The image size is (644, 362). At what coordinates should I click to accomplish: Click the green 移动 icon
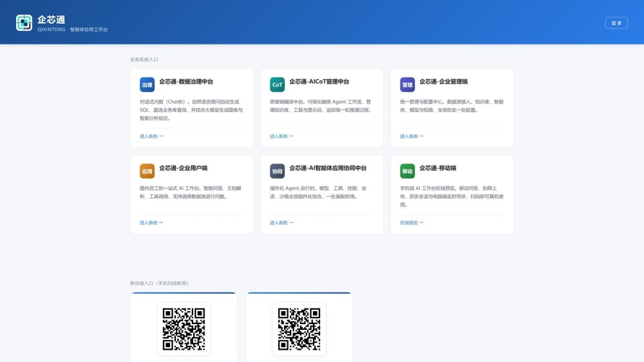408,171
